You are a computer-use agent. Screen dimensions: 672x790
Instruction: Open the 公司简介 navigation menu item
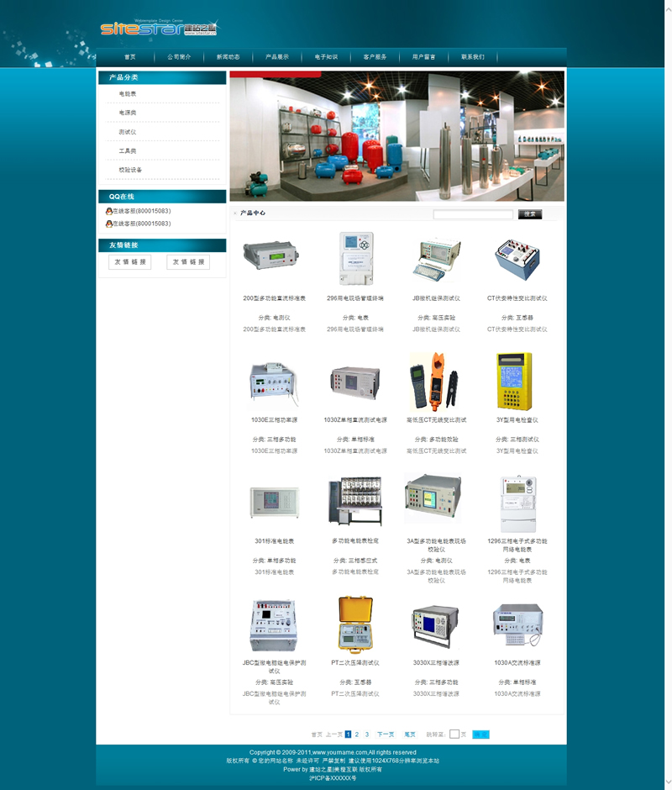pyautogui.click(x=179, y=57)
